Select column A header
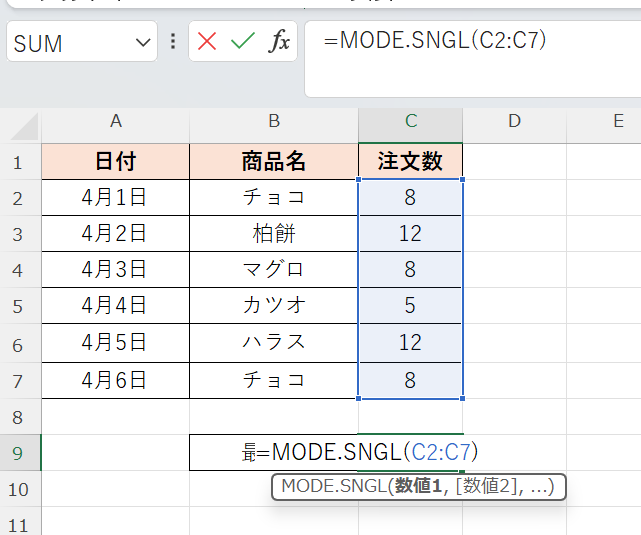This screenshot has width=641, height=535. tap(115, 122)
